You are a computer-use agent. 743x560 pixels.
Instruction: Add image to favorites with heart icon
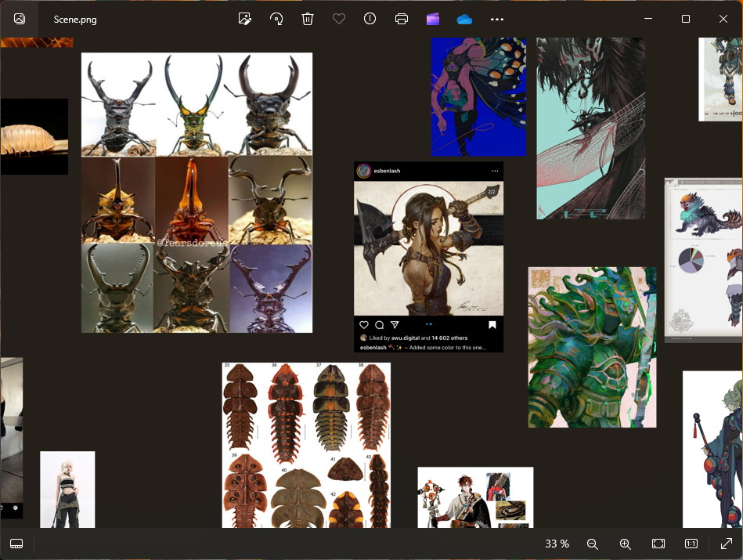point(339,19)
